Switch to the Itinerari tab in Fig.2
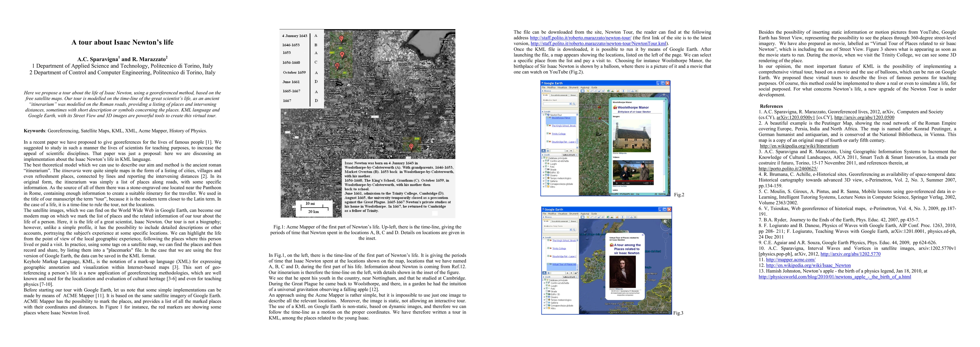980x347 pixels. [x=573, y=95]
